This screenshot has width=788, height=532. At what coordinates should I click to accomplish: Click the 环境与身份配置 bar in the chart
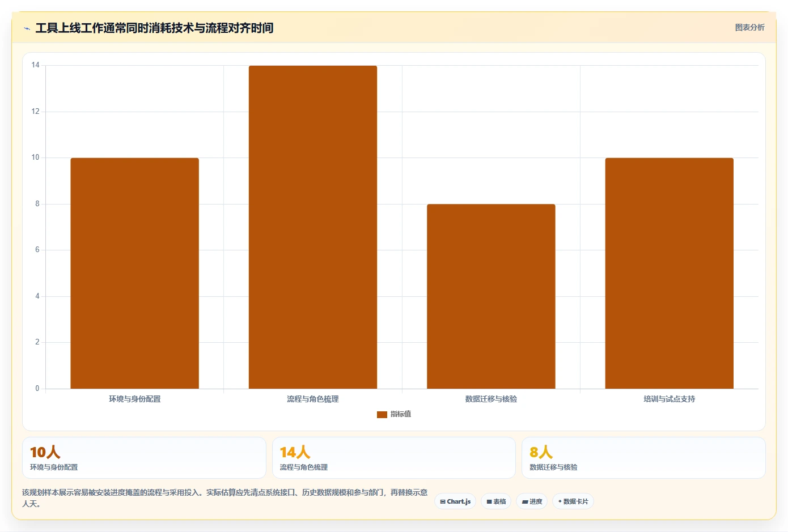pyautogui.click(x=134, y=273)
